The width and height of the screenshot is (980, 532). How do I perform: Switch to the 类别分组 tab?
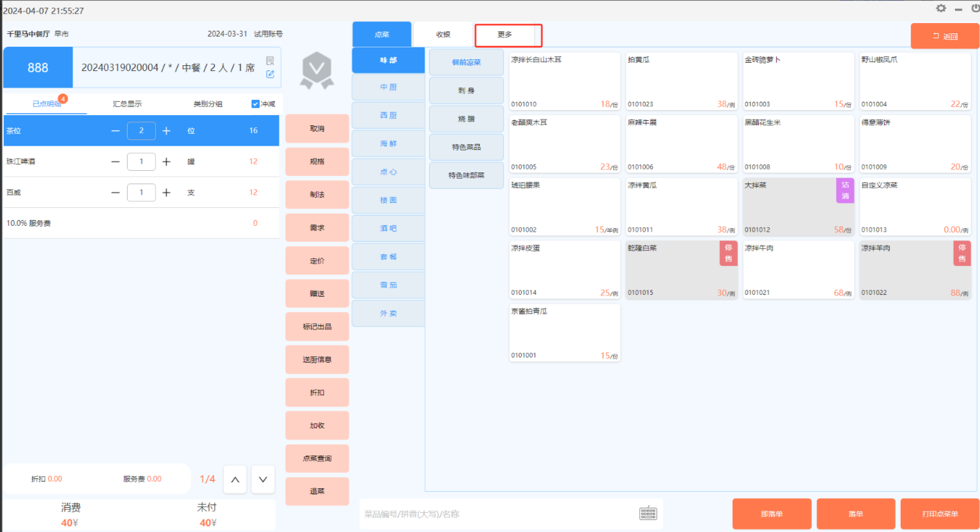(x=208, y=104)
